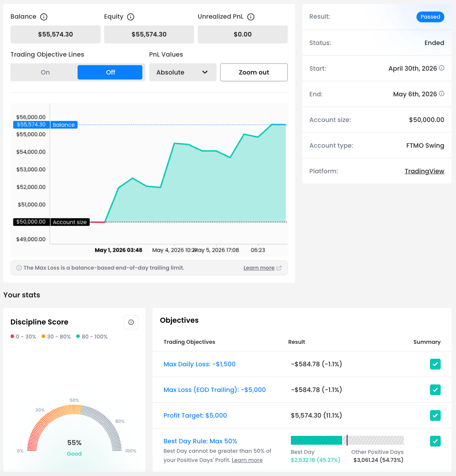
Task: Click the Equity info icon
Action: (131, 17)
